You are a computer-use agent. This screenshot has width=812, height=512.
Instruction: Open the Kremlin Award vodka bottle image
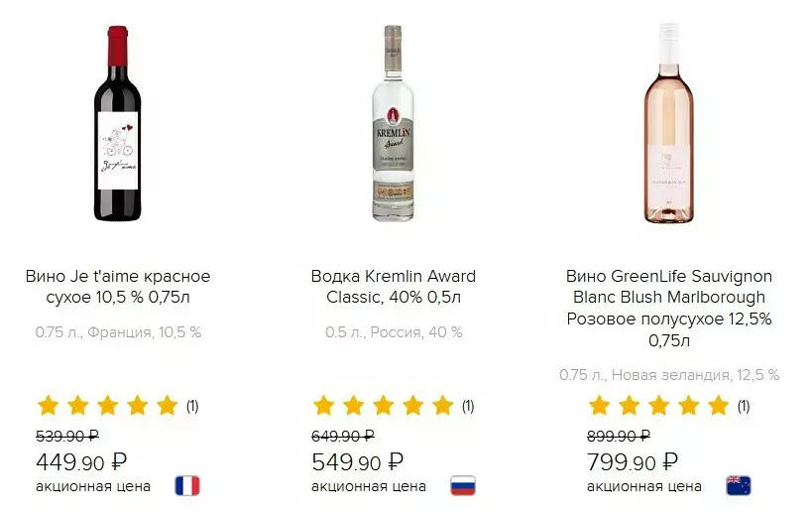pos(393,123)
